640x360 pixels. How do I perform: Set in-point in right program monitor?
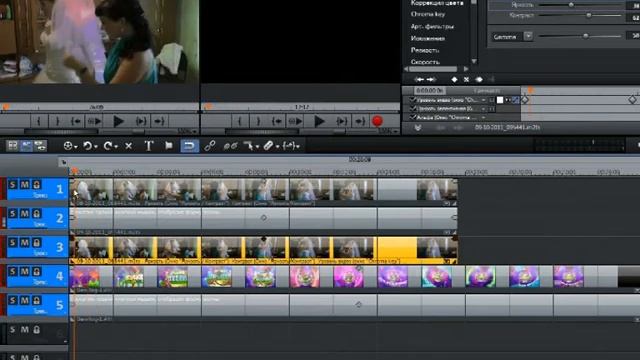[240, 121]
